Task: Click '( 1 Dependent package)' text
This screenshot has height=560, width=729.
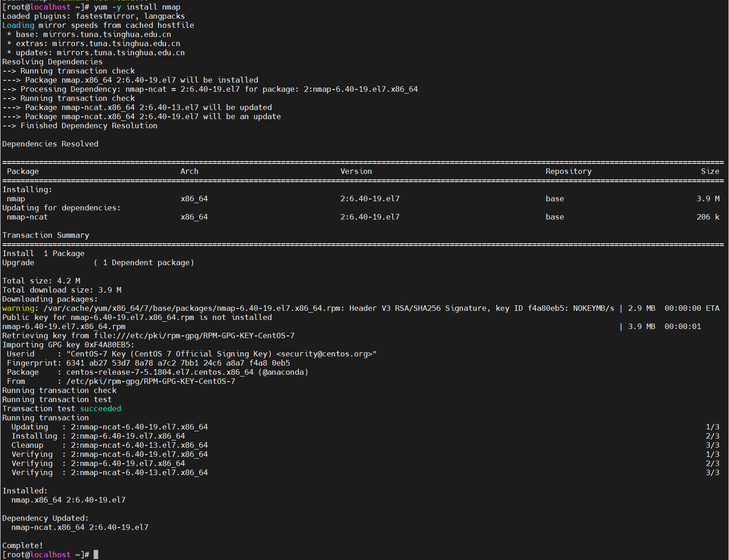Action: (144, 262)
